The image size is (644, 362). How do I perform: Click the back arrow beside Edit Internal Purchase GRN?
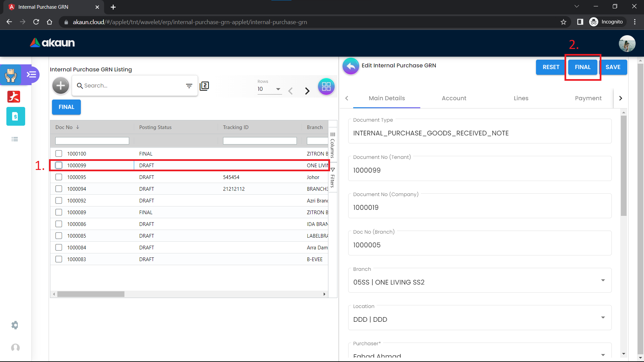click(351, 66)
